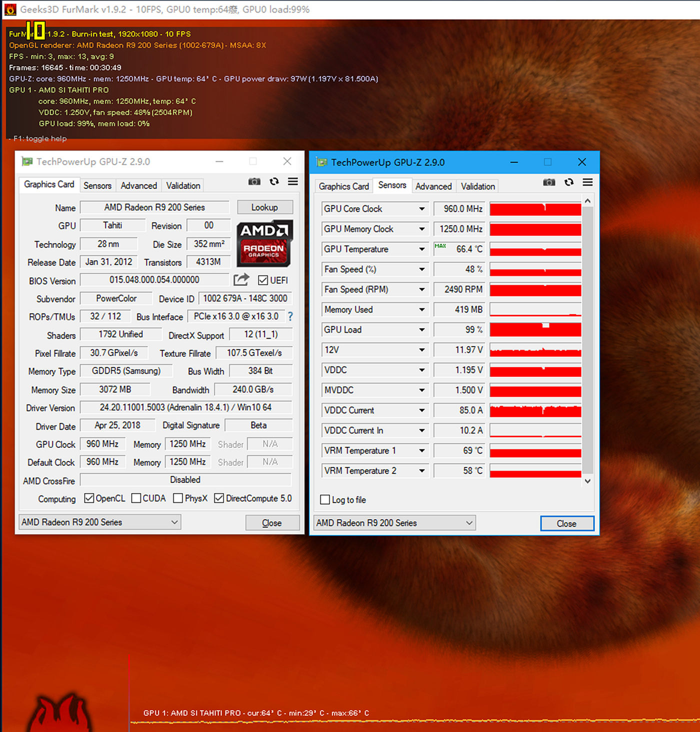Switch to Advanced tab in Sensors window

(433, 186)
